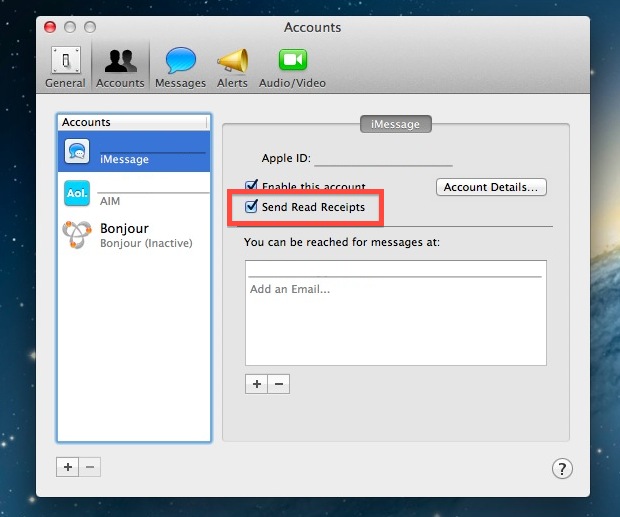This screenshot has height=517, width=620.
Task: Click the iMessage account icon in list
Action: (x=77, y=151)
